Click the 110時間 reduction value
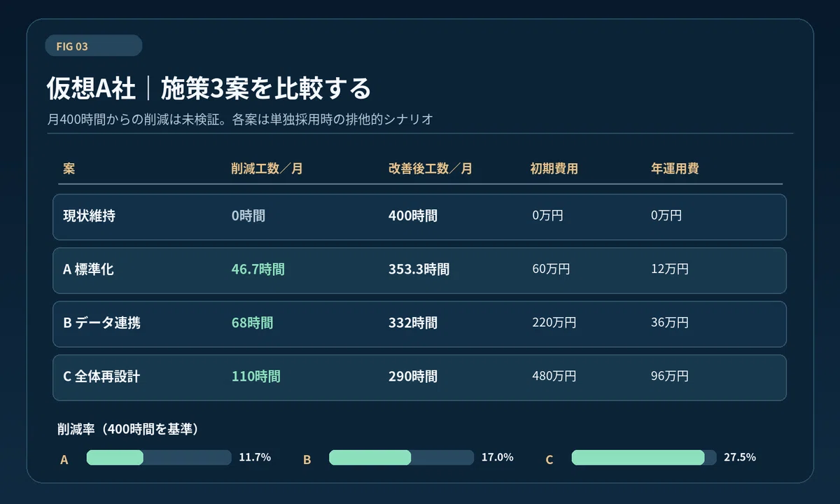The image size is (840, 504). 256,377
